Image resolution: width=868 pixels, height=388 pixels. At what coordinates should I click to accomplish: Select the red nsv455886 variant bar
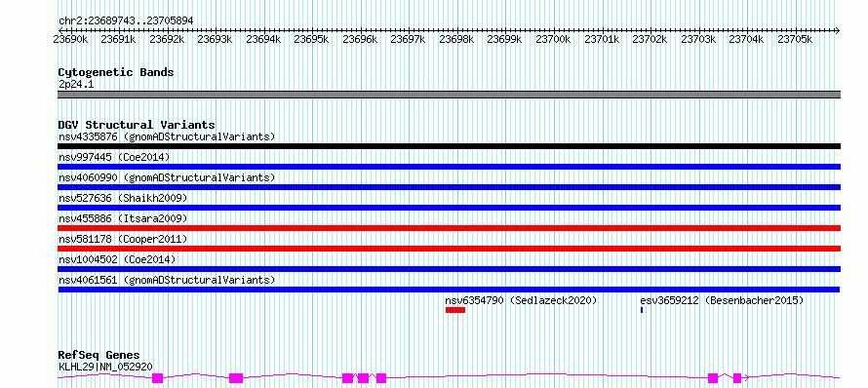click(x=449, y=228)
